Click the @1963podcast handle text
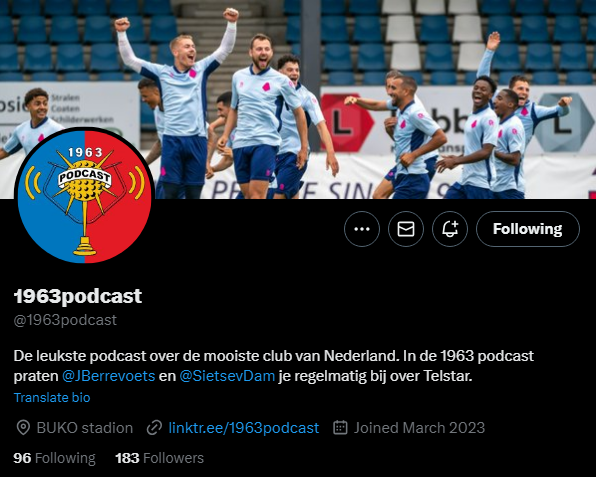Screen dimensions: 596x477 [x=65, y=320]
